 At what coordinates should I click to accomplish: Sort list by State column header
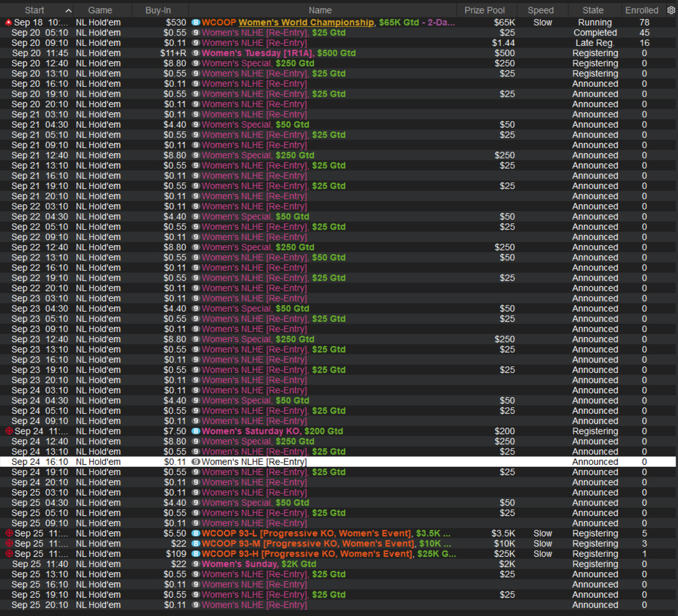(x=593, y=10)
